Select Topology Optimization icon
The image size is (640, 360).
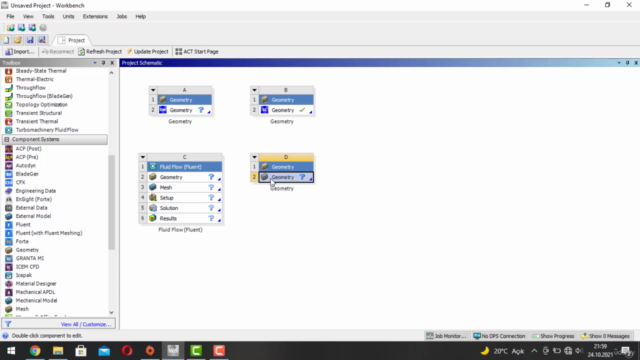9,104
